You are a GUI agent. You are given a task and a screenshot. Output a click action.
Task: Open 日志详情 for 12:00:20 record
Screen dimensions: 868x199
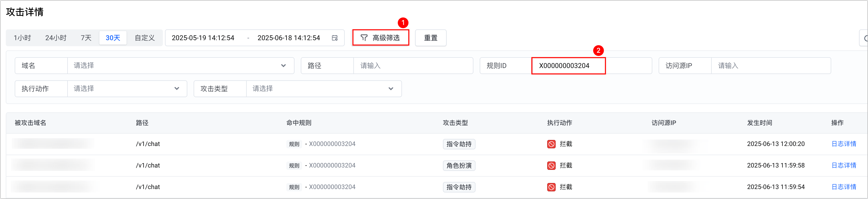click(x=843, y=144)
